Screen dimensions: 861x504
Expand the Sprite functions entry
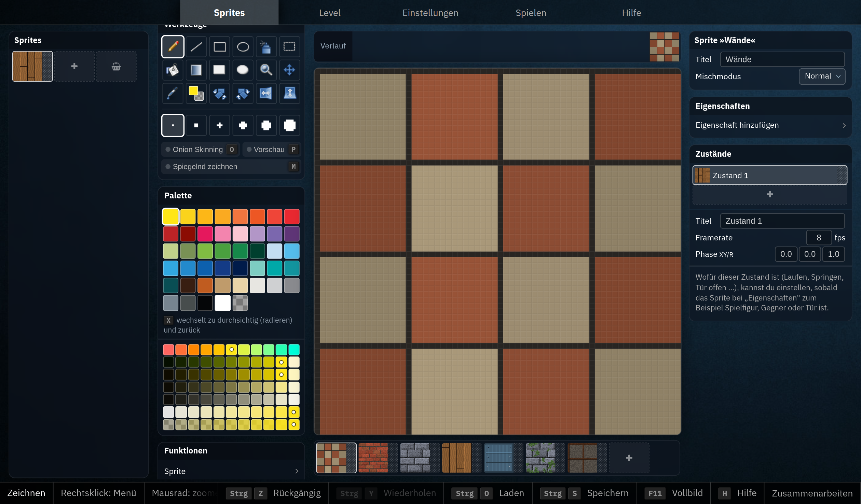(x=231, y=471)
